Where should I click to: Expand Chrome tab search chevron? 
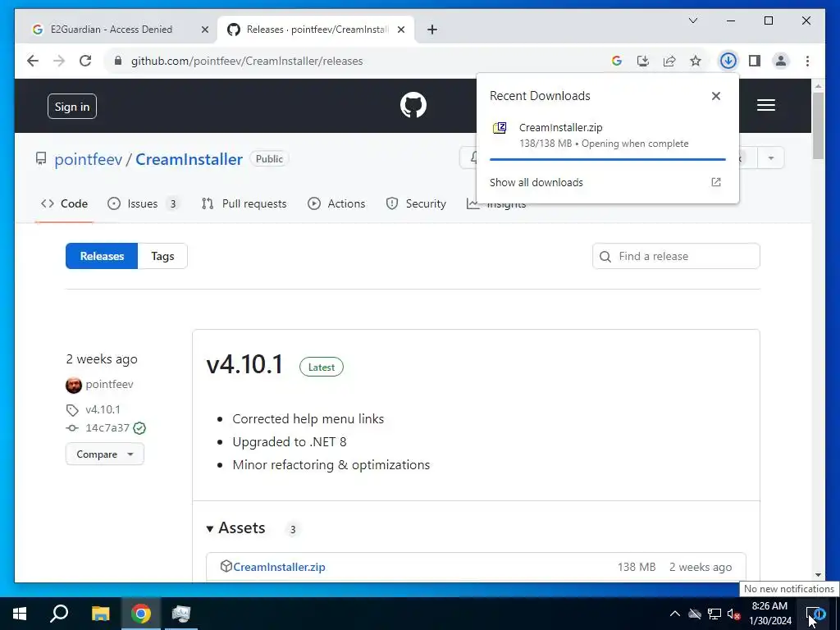click(x=692, y=21)
